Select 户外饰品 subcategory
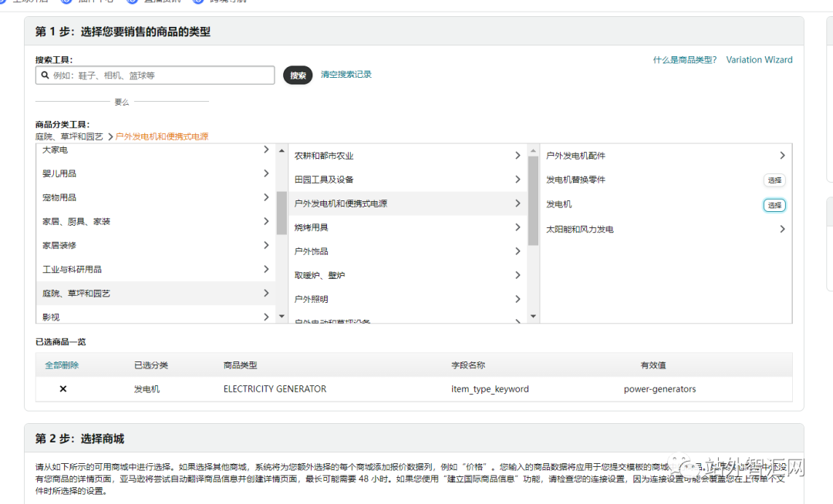The width and height of the screenshot is (833, 504). 312,251
